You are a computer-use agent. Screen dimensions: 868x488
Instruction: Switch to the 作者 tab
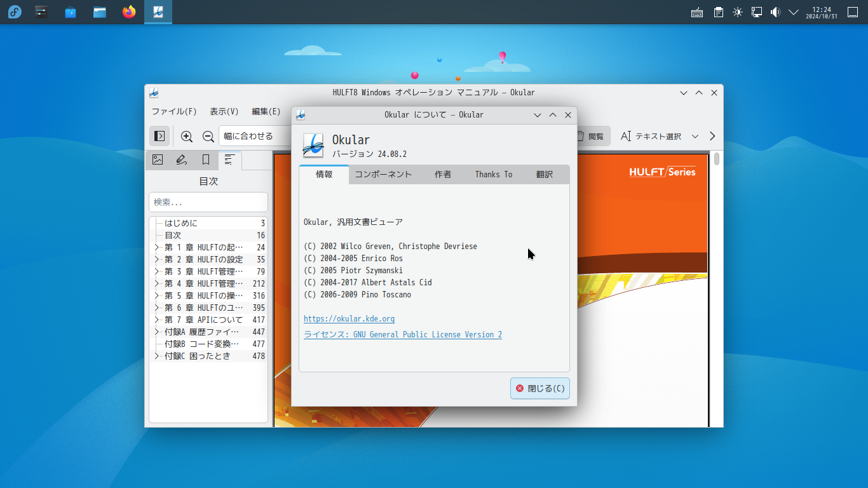click(443, 174)
